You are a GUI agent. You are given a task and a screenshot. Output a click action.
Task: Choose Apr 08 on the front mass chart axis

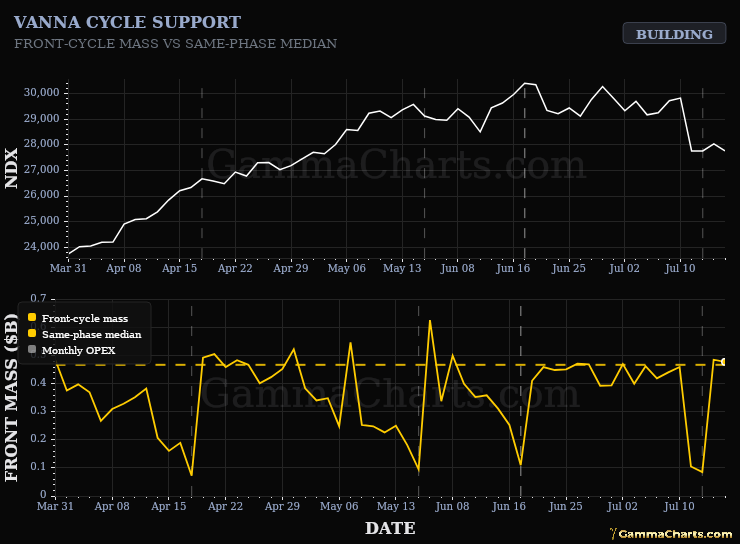[x=112, y=506]
